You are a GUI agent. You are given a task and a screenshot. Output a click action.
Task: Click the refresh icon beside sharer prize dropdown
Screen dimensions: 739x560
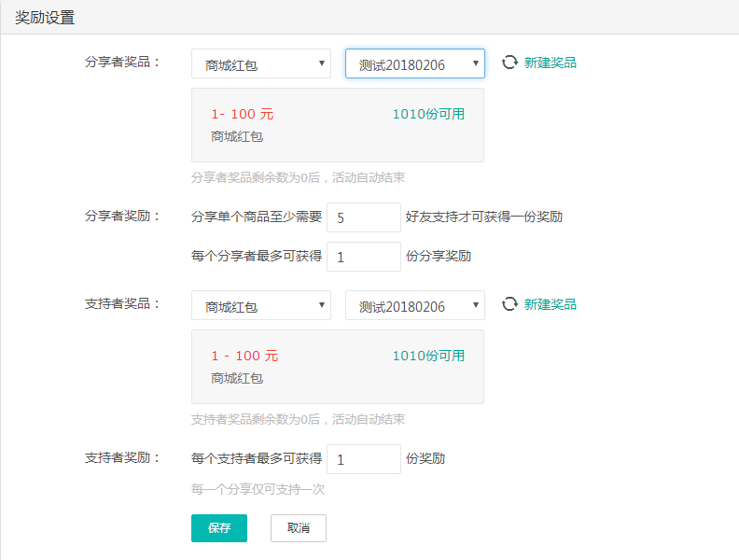pos(509,63)
